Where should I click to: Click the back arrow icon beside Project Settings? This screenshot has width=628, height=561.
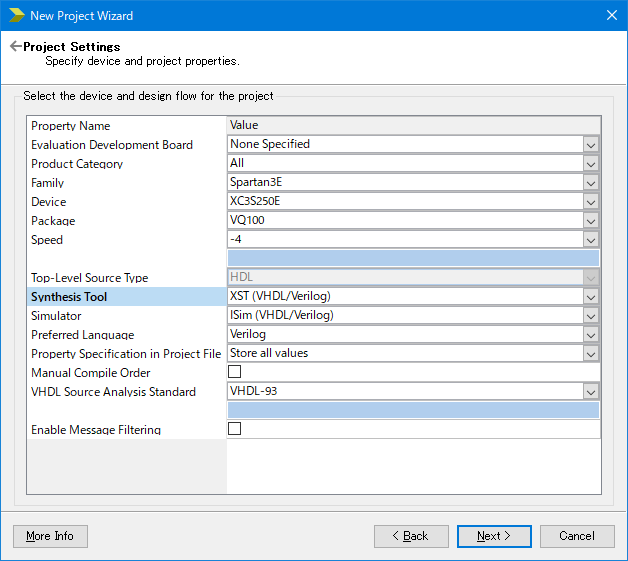pos(15,47)
